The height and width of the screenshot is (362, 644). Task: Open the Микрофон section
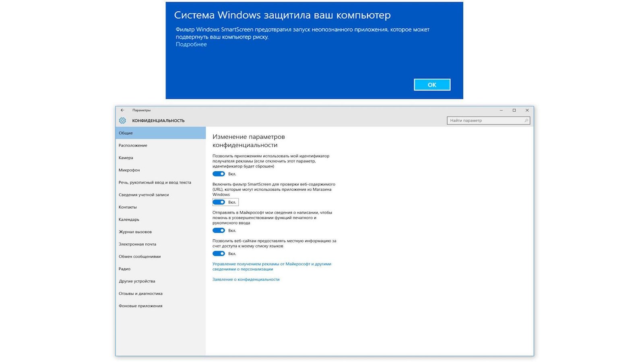(161, 170)
